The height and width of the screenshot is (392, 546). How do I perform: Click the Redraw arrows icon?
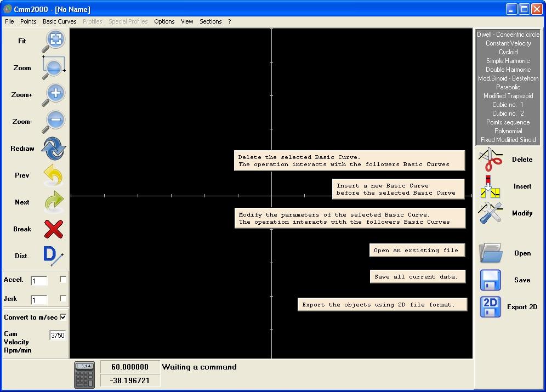point(54,149)
